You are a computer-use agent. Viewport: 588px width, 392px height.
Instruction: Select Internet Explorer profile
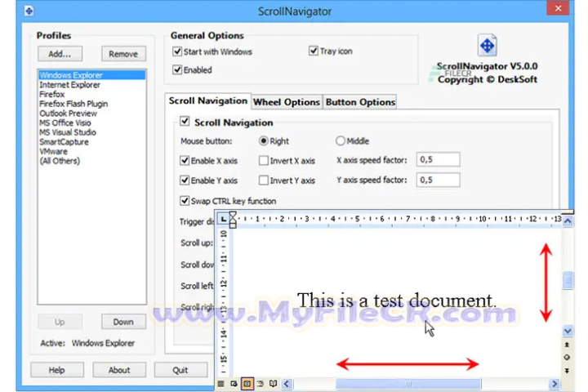[x=91, y=85]
